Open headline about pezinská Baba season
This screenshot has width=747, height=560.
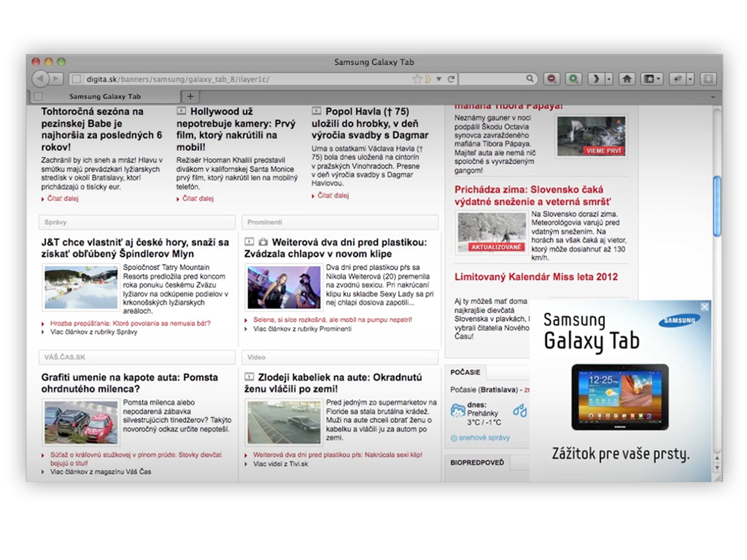(101, 129)
